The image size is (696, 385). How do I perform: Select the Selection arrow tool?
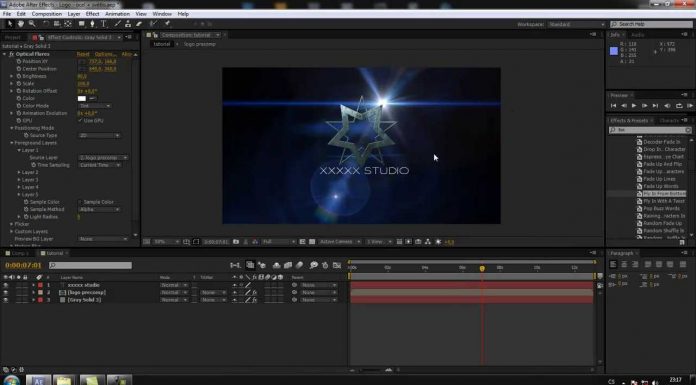coord(10,24)
